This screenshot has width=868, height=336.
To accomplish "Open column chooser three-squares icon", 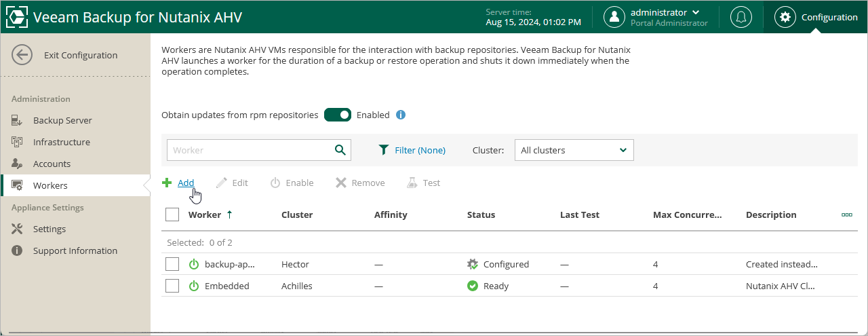I will click(846, 214).
